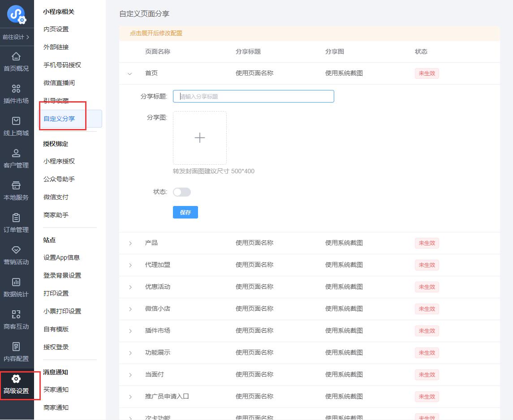Open 买家通知 menu item
The width and height of the screenshot is (513, 420).
click(56, 390)
